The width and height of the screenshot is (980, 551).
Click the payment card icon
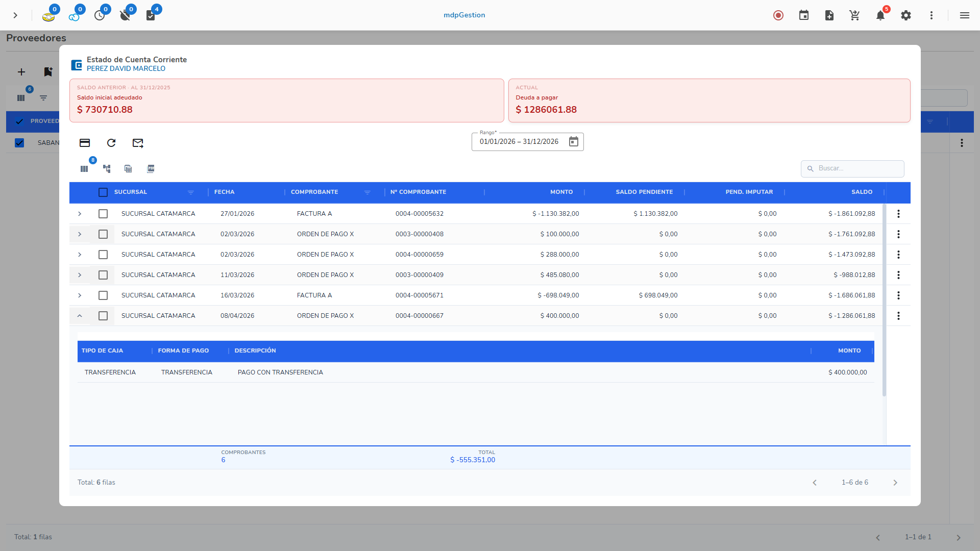[85, 143]
